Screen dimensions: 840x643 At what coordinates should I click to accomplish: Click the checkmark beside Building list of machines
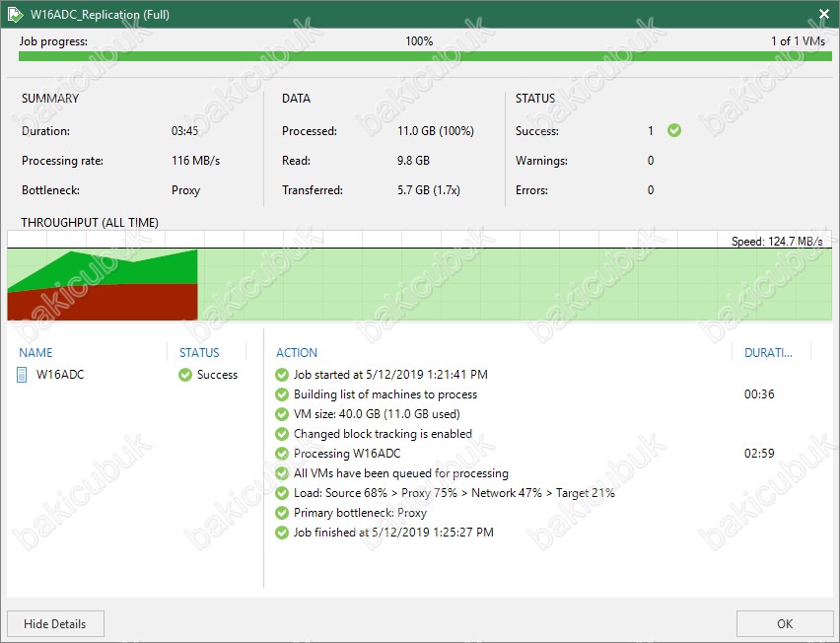point(282,394)
